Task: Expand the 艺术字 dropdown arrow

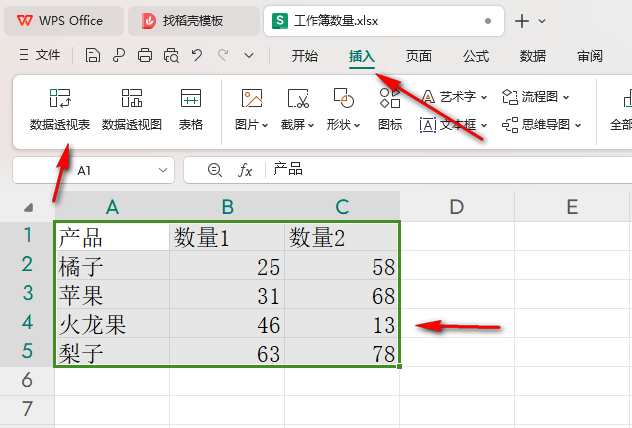Action: [x=484, y=97]
